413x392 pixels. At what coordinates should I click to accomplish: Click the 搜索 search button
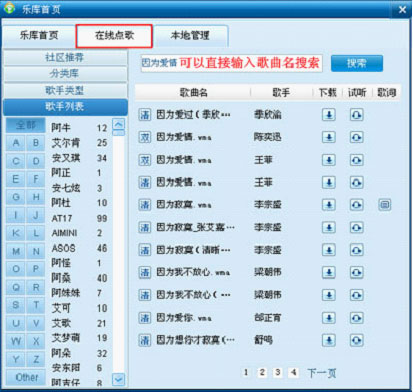pyautogui.click(x=357, y=63)
